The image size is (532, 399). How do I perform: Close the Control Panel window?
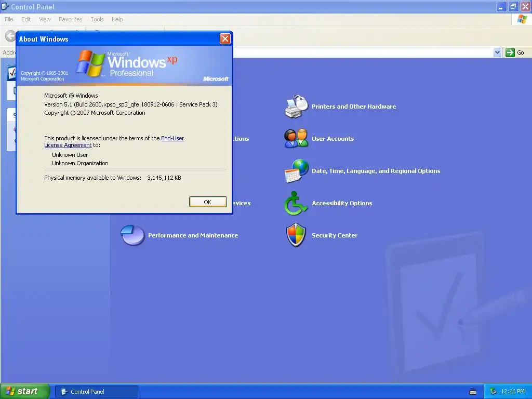pos(525,6)
